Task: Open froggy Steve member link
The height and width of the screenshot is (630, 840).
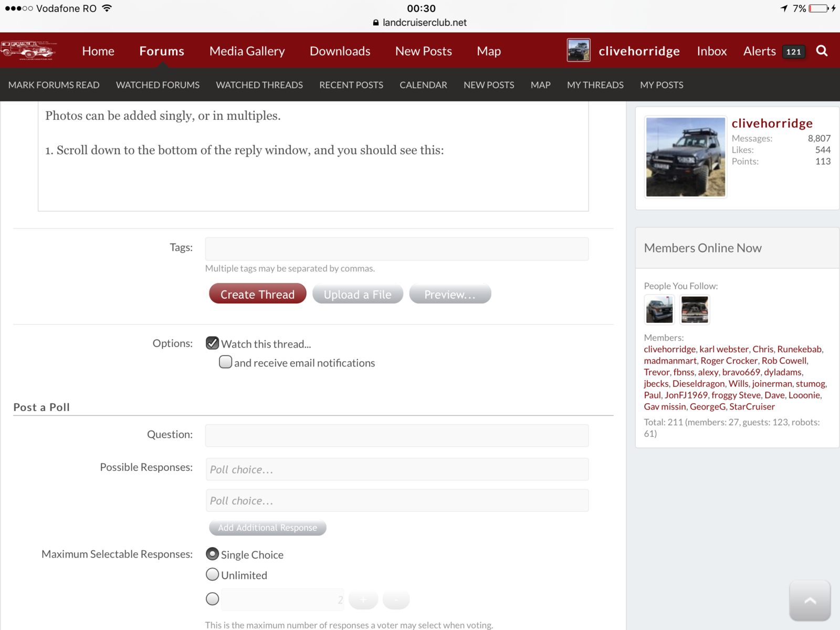Action: [736, 395]
